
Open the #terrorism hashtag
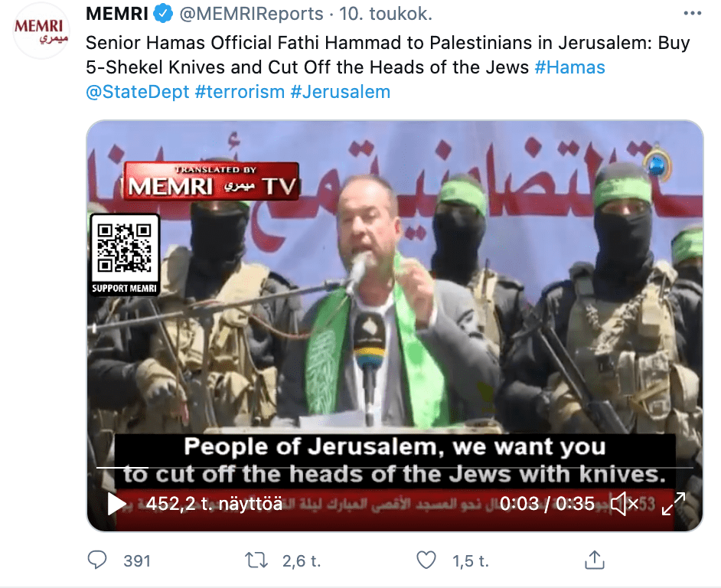point(240,92)
